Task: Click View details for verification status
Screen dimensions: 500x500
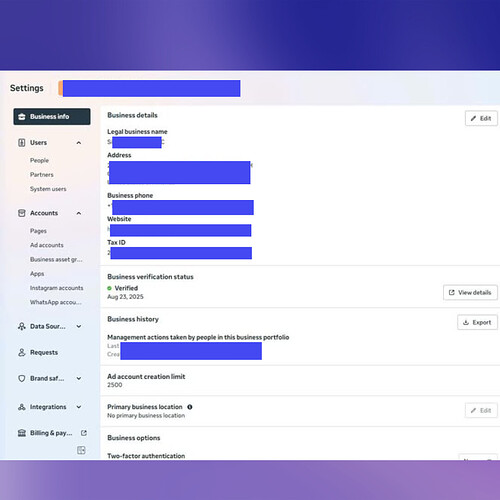Action: point(470,293)
